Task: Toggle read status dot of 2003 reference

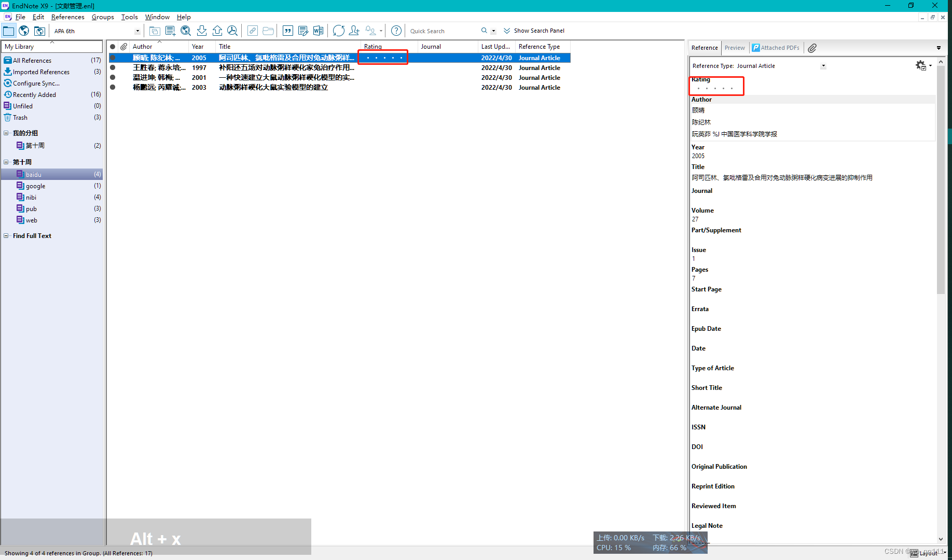Action: click(x=113, y=87)
